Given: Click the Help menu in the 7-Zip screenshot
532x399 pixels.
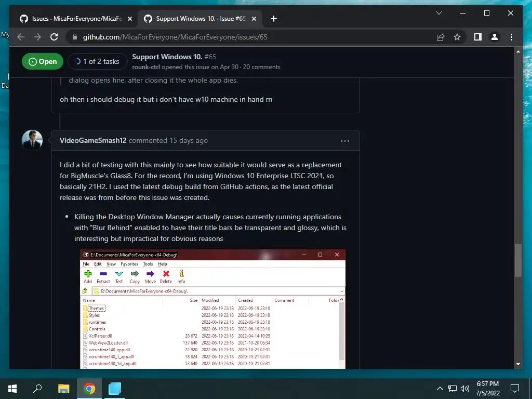Looking at the screenshot, I should point(163,264).
